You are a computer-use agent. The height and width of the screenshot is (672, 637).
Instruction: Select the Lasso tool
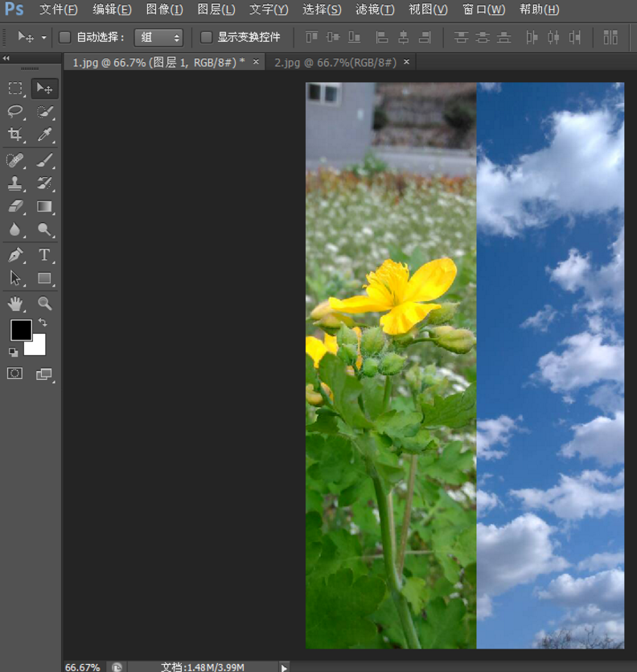[x=15, y=111]
